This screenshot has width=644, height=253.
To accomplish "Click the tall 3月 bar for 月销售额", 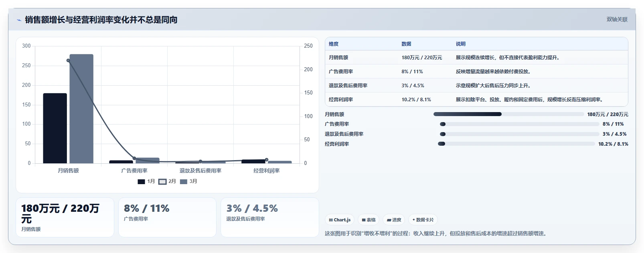I will [81, 108].
